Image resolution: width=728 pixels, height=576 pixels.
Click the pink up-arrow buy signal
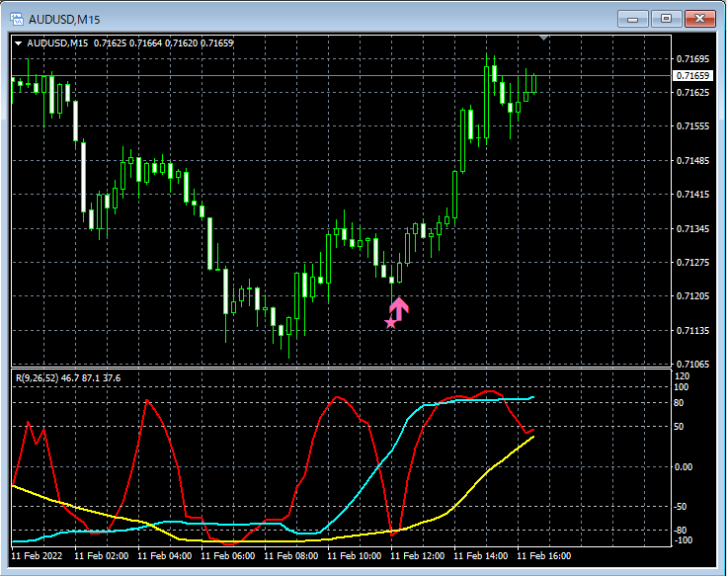399,308
